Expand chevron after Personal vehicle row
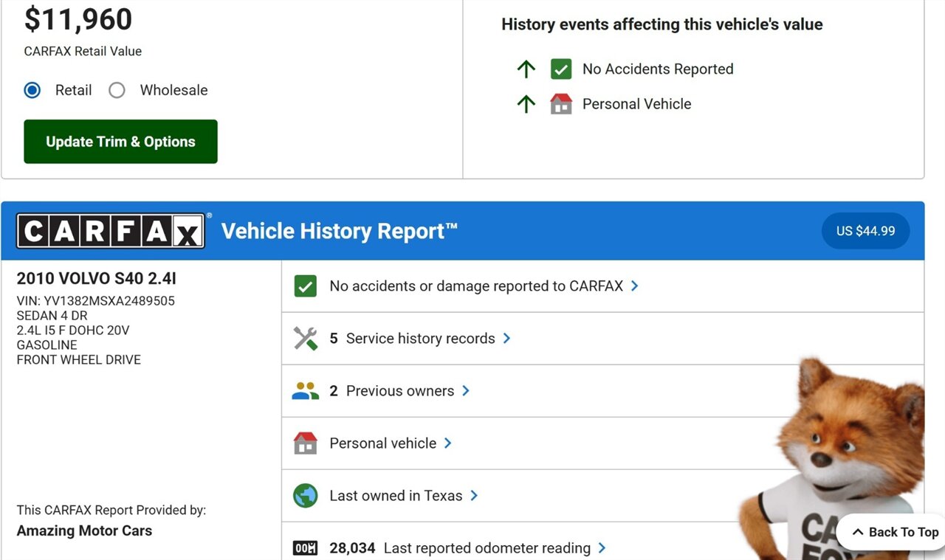This screenshot has height=560, width=945. (447, 443)
